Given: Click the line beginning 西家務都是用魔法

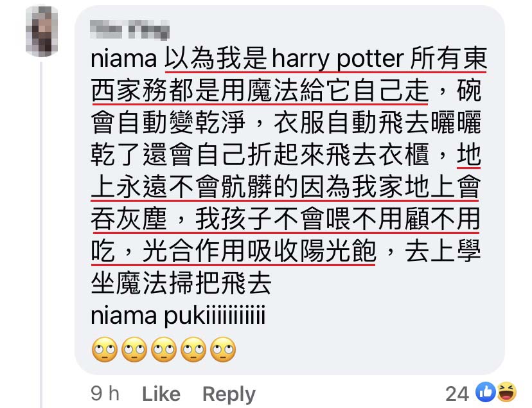Looking at the screenshot, I should 286,91.
